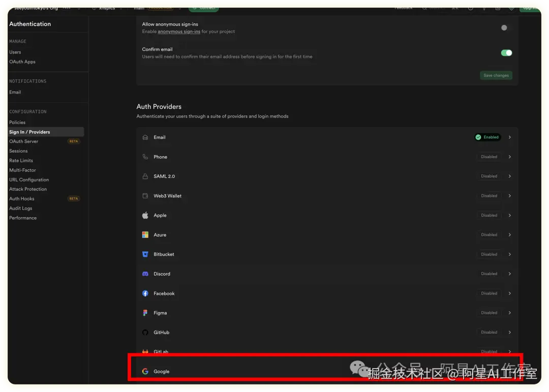
Task: Open Audit Logs in the sidebar
Action: pyautogui.click(x=21, y=208)
